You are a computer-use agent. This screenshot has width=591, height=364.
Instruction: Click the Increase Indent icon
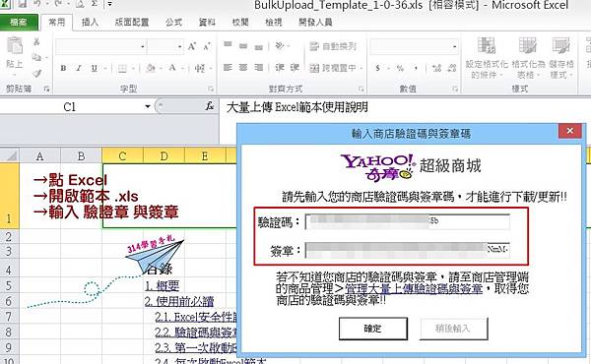[x=295, y=67]
